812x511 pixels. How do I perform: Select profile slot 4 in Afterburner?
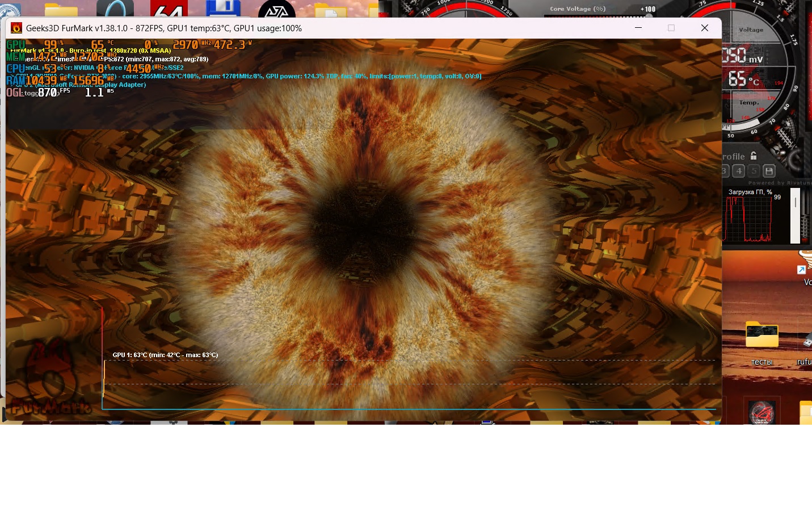pos(738,171)
